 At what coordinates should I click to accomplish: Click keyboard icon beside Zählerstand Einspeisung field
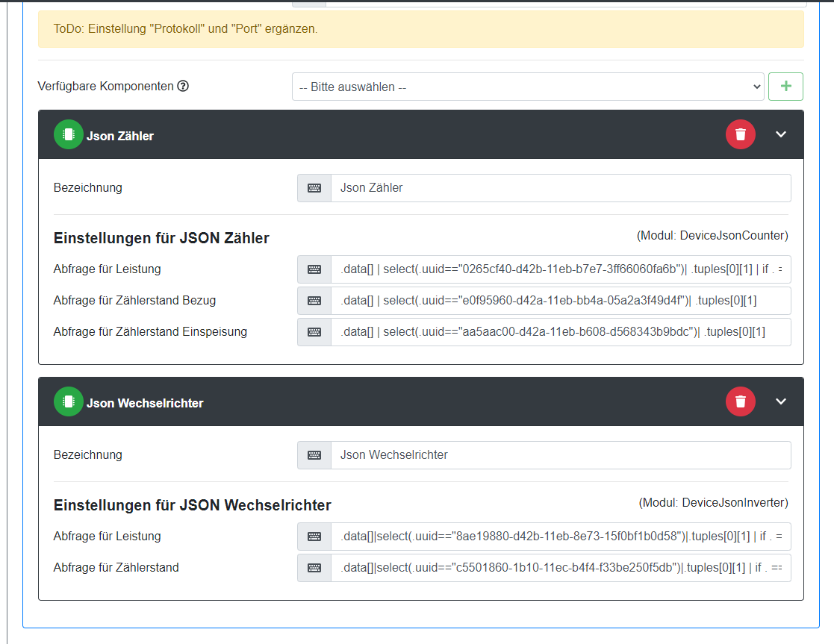(x=314, y=332)
